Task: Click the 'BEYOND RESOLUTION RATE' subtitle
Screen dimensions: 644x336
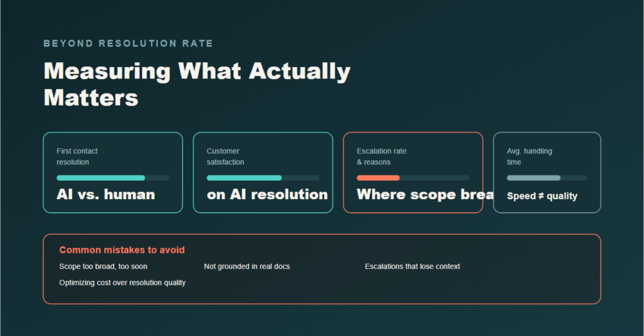Action: [128, 43]
